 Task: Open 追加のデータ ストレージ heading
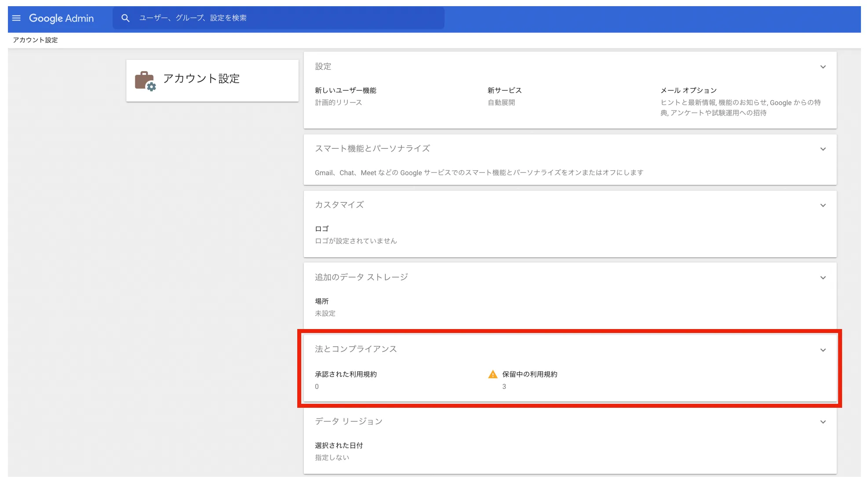[x=361, y=277]
